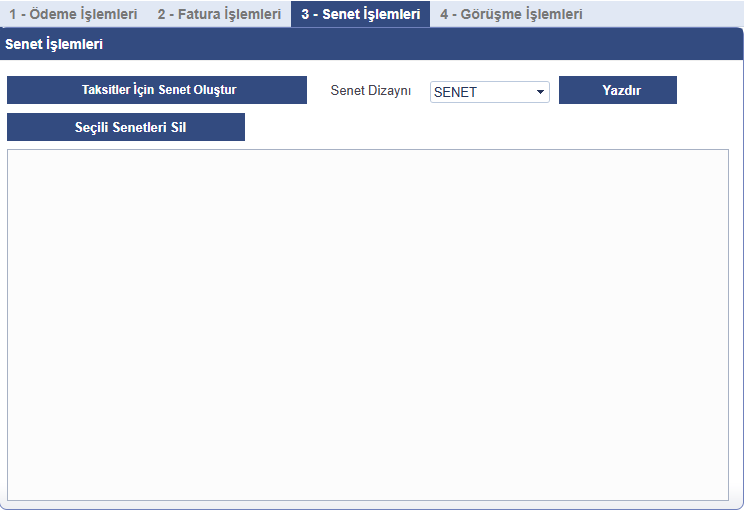Select the Senet İşlemleri tab
Viewport: 744px width, 512px height.
coord(360,14)
